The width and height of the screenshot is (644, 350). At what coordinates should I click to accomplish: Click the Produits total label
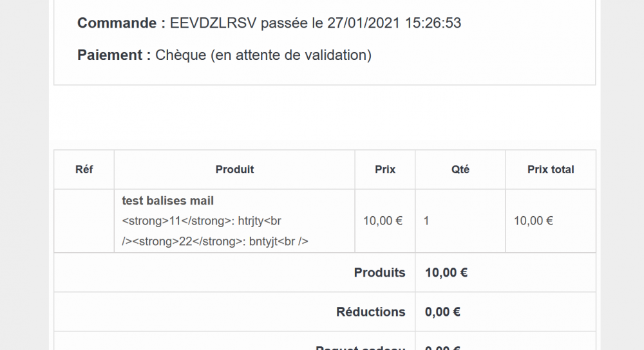coord(379,273)
